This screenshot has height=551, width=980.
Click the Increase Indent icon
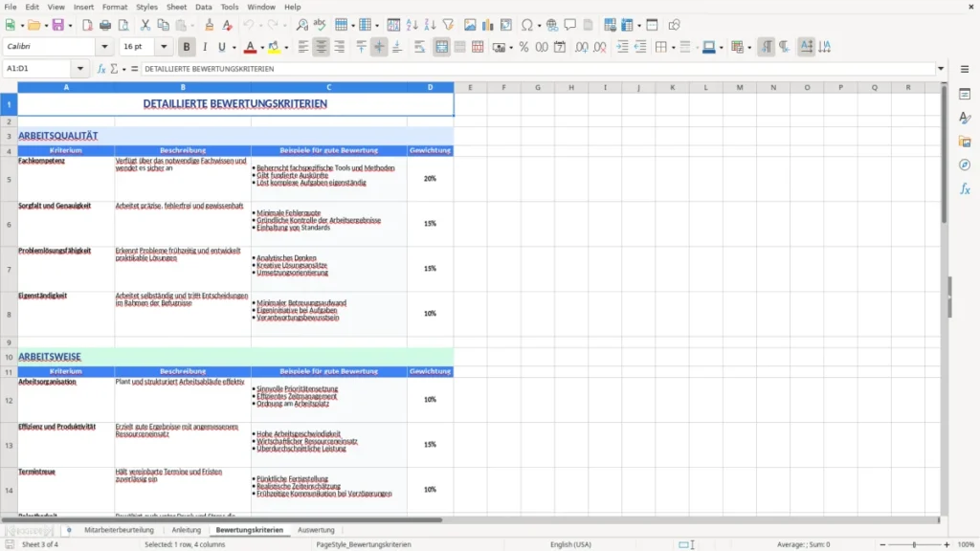point(622,47)
